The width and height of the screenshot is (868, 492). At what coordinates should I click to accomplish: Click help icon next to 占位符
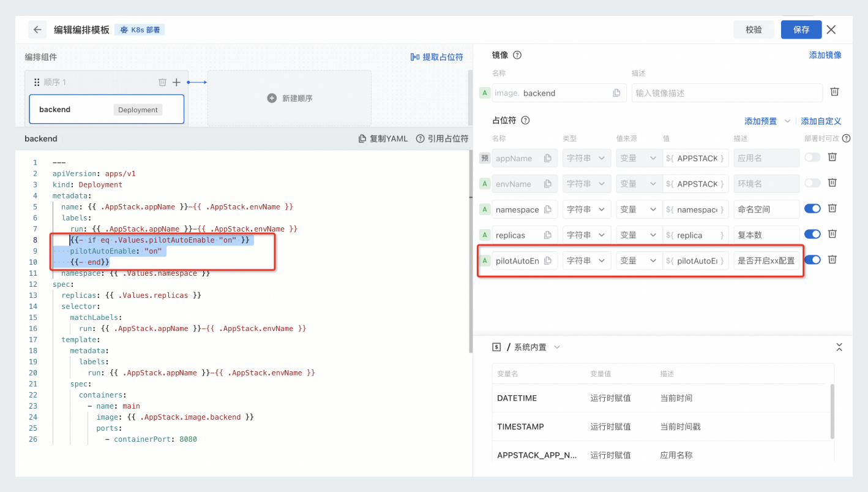pyautogui.click(x=525, y=121)
